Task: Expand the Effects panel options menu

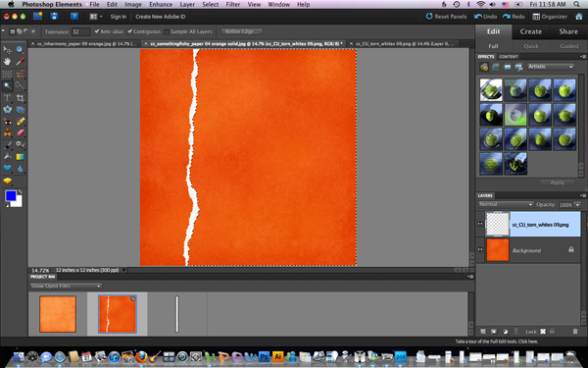Action: (583, 56)
